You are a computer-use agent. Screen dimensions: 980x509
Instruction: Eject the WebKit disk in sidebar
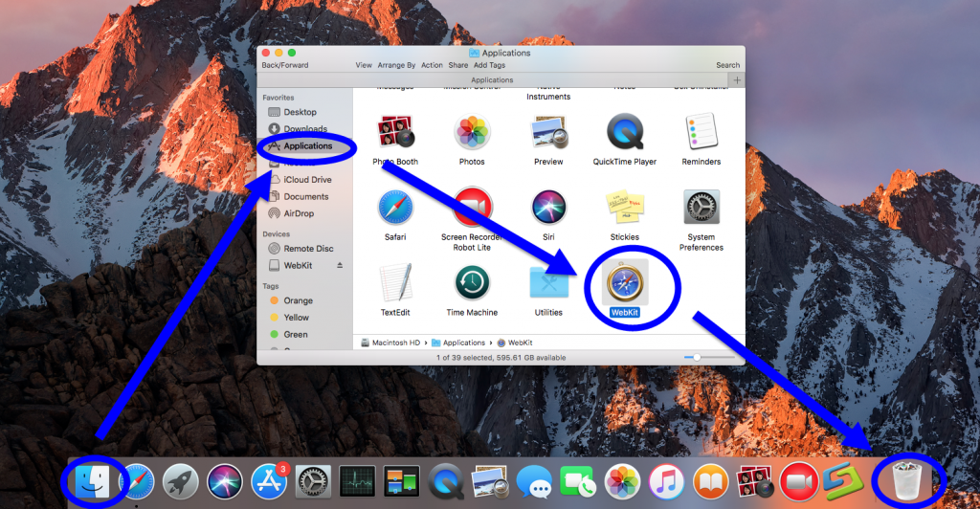[x=339, y=265]
